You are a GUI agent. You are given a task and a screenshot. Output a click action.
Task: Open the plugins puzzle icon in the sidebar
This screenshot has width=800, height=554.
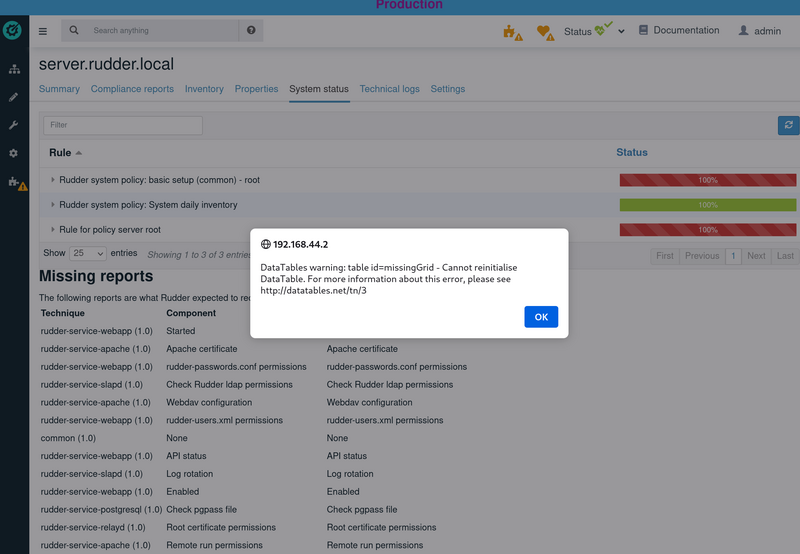(17, 183)
